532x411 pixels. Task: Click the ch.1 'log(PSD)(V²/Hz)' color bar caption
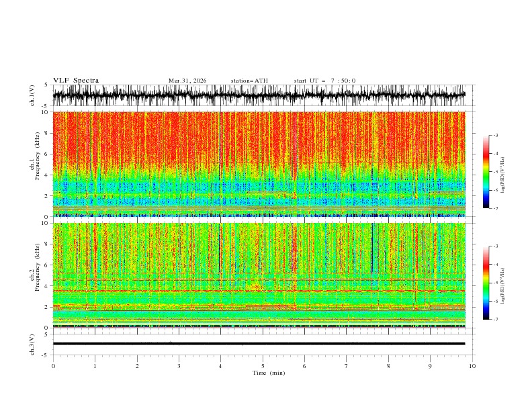pyautogui.click(x=503, y=175)
